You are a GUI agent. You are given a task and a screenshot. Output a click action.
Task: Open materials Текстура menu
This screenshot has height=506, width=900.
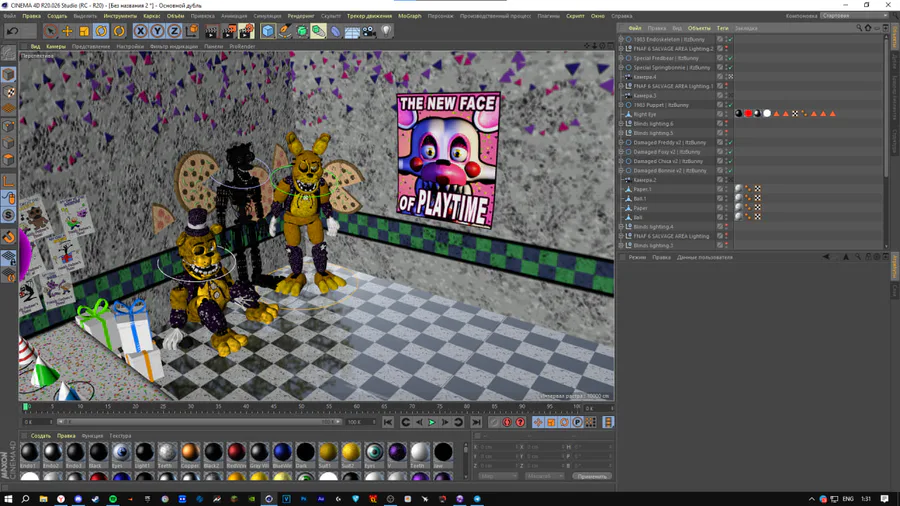pos(120,436)
